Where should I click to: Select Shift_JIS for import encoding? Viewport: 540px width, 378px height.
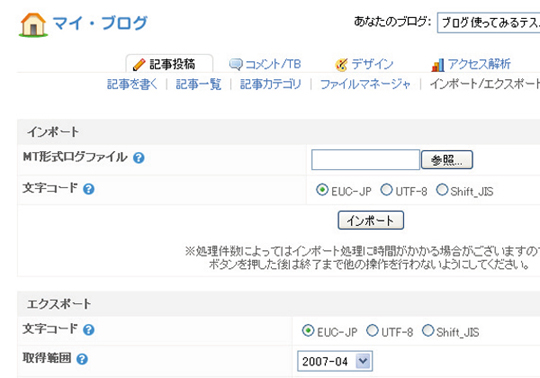click(x=442, y=190)
